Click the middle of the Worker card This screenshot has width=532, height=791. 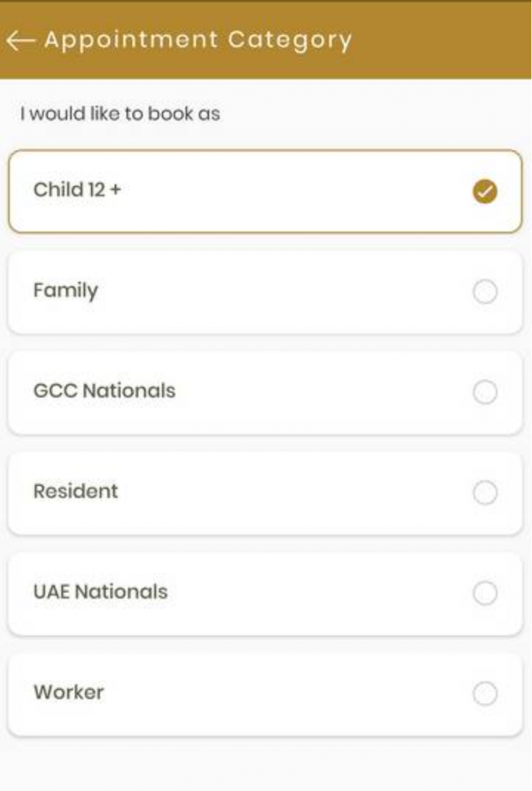(x=266, y=694)
